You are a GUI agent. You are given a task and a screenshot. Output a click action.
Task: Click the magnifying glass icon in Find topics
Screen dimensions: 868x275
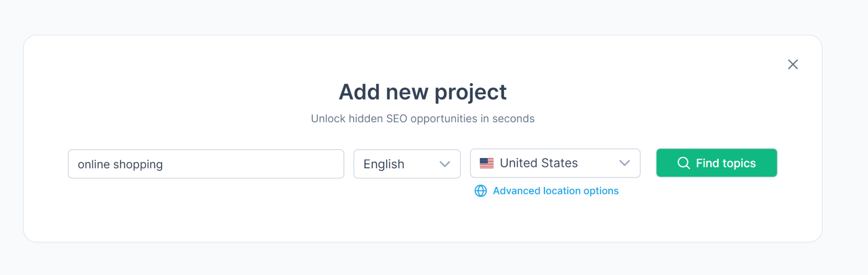683,163
